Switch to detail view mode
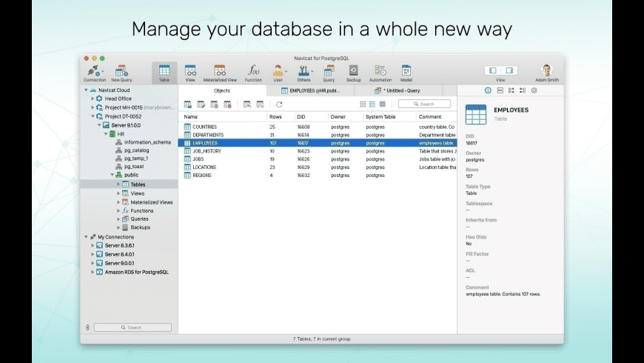 pyautogui.click(x=383, y=104)
